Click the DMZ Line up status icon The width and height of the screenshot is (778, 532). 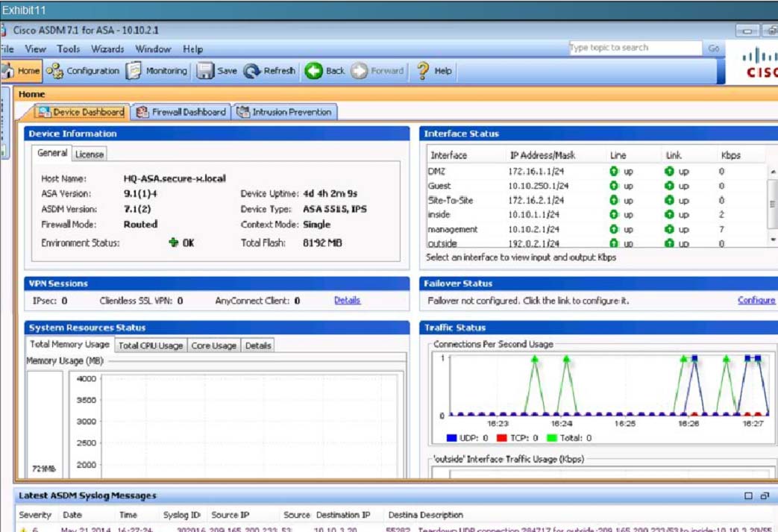614,171
